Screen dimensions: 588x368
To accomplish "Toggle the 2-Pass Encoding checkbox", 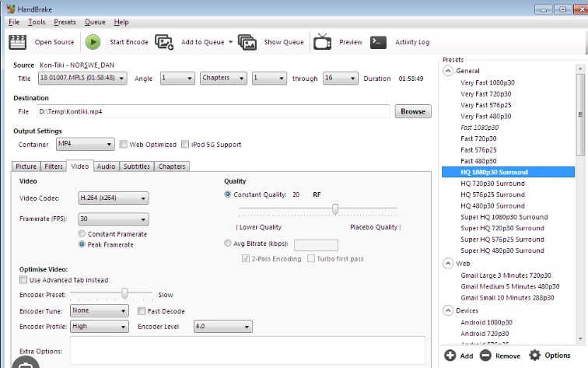I will [246, 258].
